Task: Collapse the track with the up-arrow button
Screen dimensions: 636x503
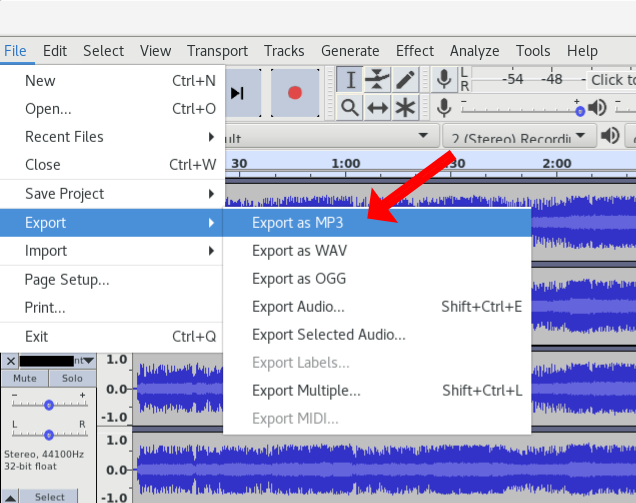Action: 11,497
